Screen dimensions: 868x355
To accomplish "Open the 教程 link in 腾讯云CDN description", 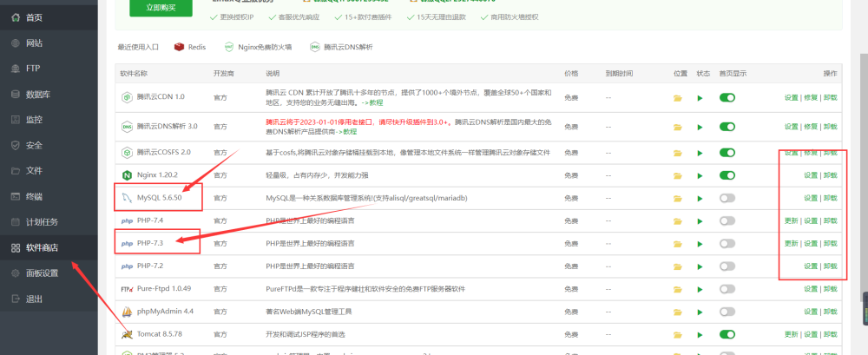I will click(372, 102).
